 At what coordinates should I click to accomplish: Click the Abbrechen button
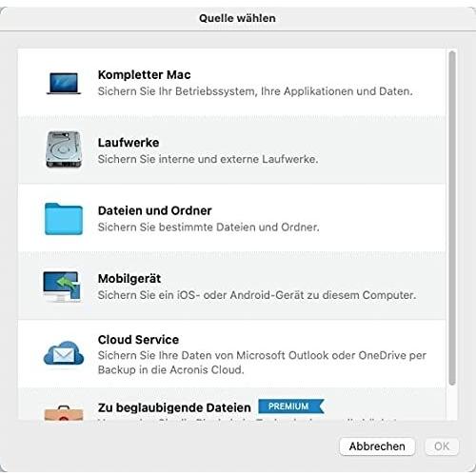[377, 446]
